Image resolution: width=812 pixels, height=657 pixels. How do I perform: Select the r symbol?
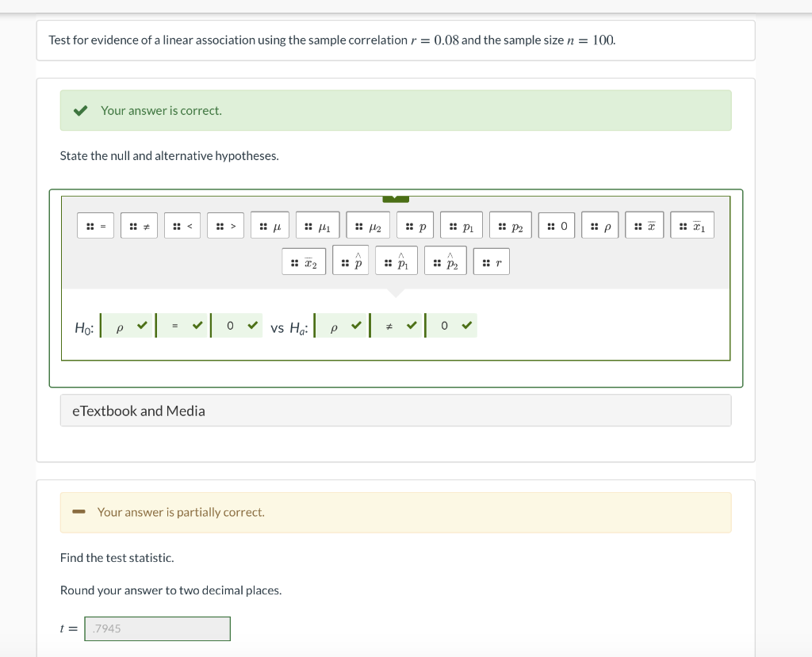click(491, 261)
